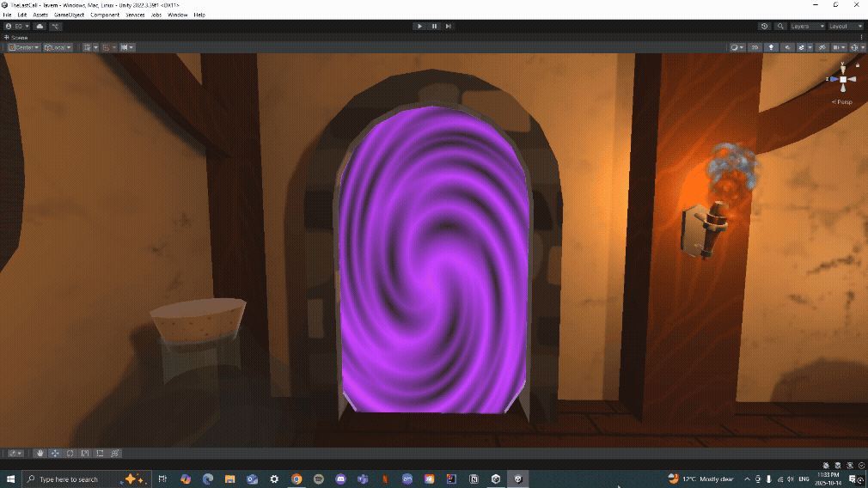The width and height of the screenshot is (868, 488).
Task: Toggle hidden objects visibility eye icon
Action: 822,47
